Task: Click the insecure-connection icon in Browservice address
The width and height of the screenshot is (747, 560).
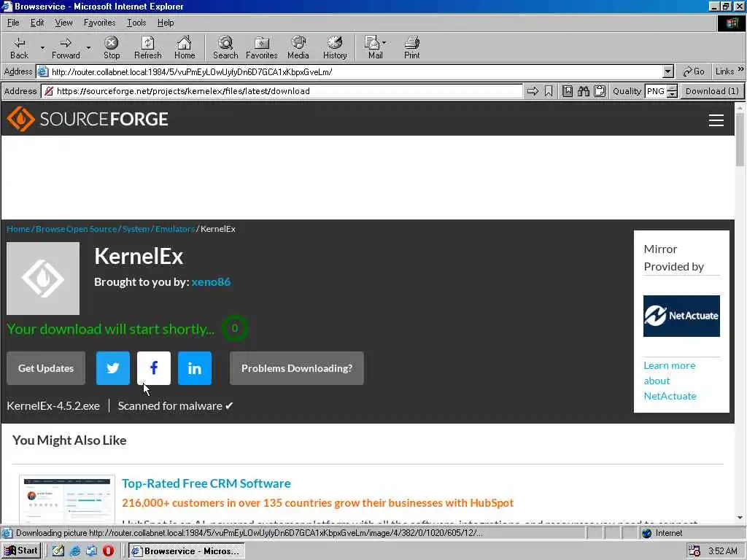Action: 49,91
